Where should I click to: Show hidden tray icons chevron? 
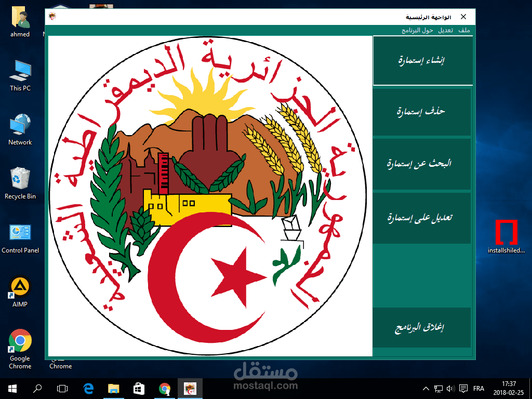coord(426,389)
